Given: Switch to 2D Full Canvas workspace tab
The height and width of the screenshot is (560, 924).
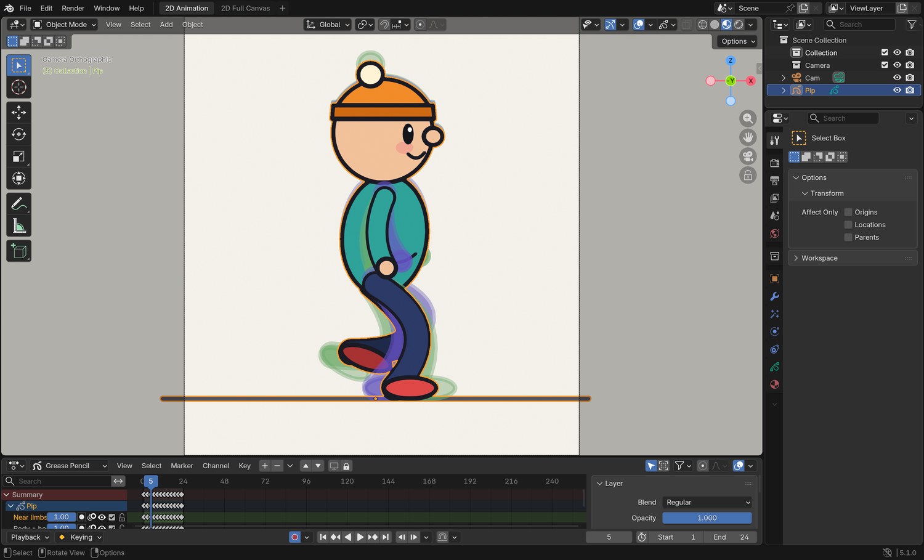Looking at the screenshot, I should [x=245, y=8].
